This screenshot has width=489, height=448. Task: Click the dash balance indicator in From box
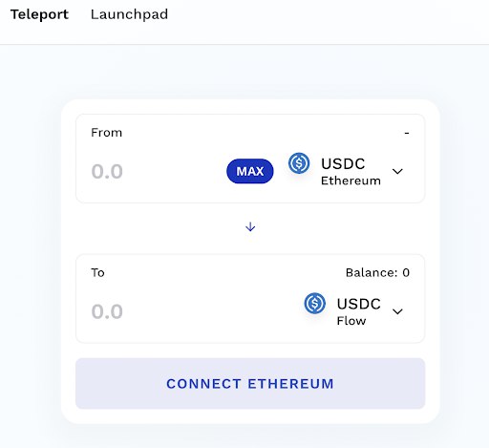tap(407, 133)
